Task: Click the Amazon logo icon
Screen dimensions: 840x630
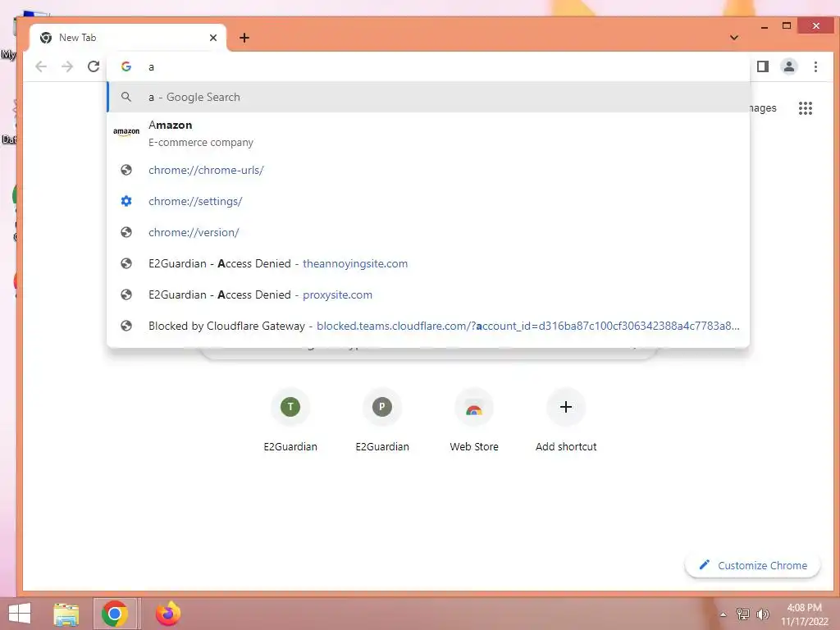Action: [x=126, y=132]
